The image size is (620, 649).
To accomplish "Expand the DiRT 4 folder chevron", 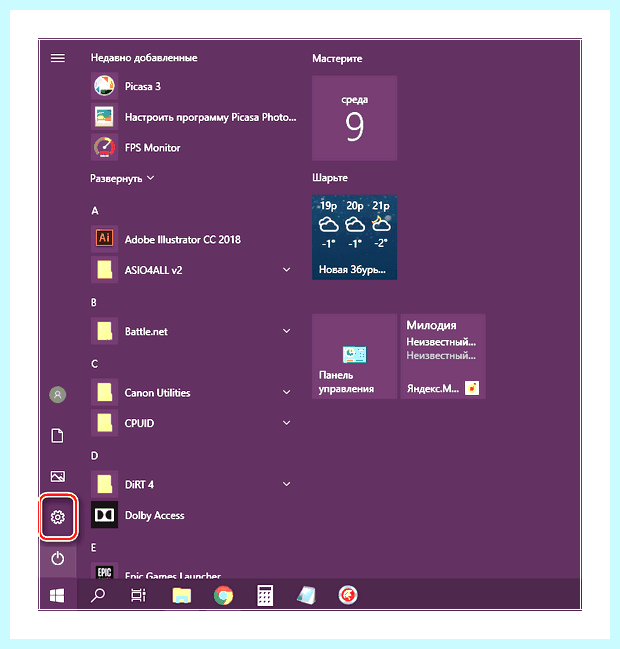I will (286, 484).
